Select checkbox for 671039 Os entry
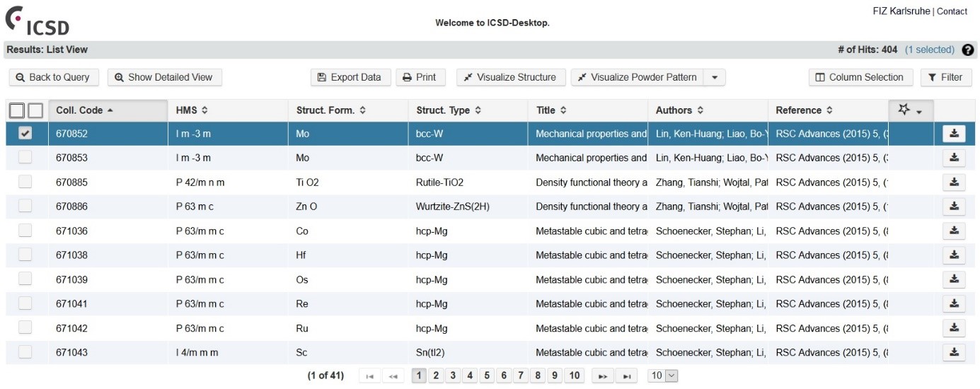The image size is (980, 389). pos(25,279)
